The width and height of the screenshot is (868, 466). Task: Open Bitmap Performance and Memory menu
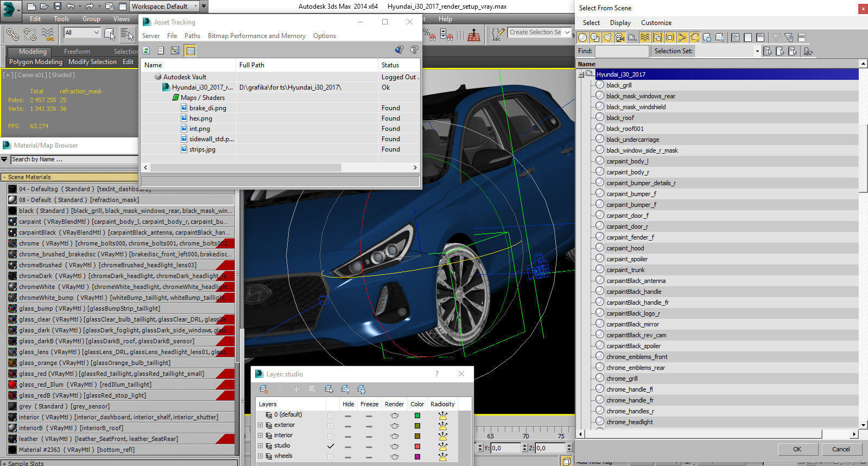coord(257,36)
